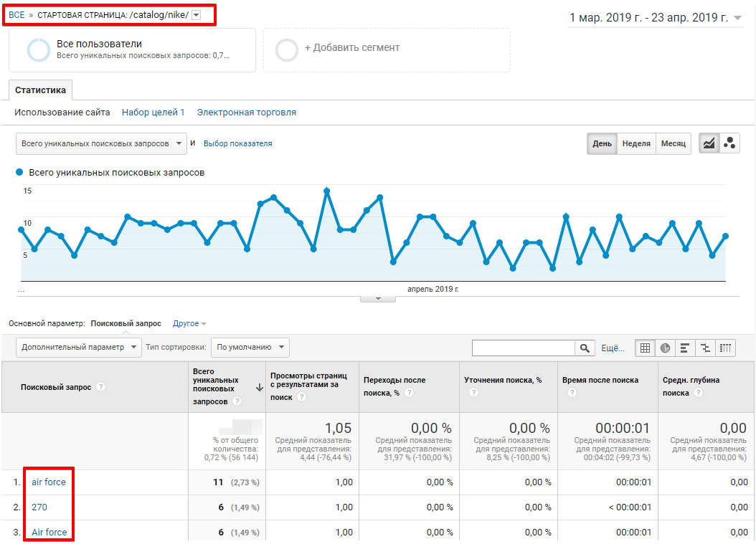Click the table search magnifier button
The height and width of the screenshot is (544, 756).
pyautogui.click(x=585, y=348)
